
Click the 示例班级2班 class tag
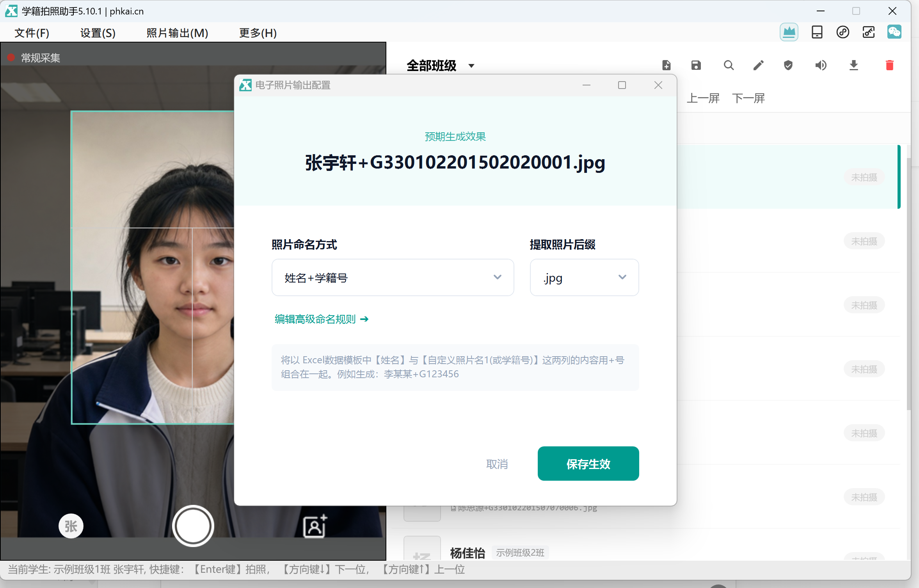tap(520, 552)
